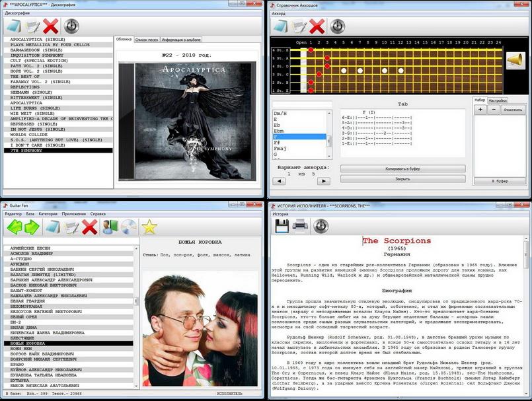Click the green back arrow in Guitar Fan
Screen dimensions: 532x401
15,227
